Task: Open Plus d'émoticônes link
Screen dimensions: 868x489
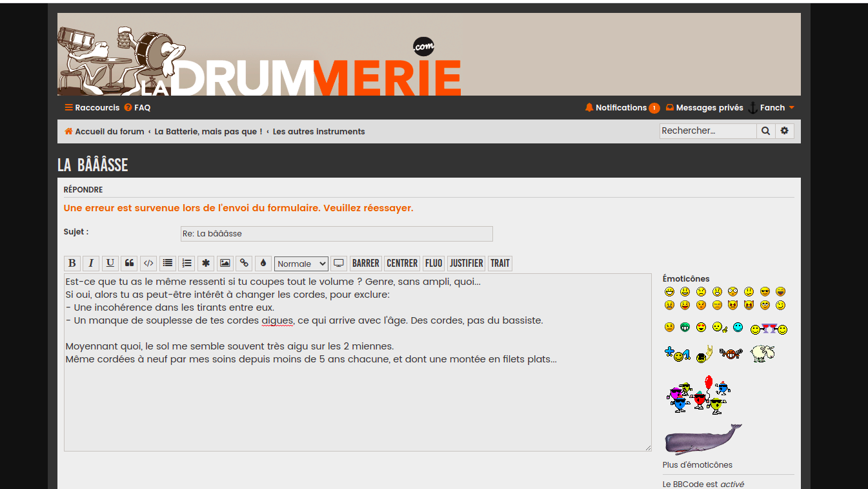Action: tap(697, 465)
